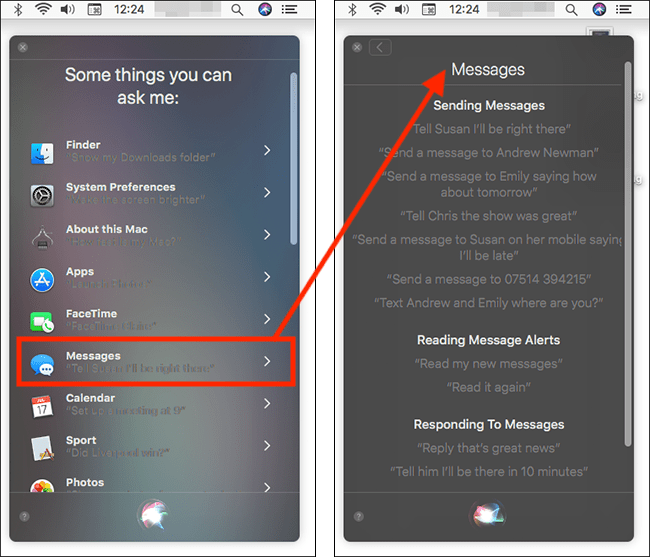This screenshot has width=650, height=557.
Task: Click the Reading Message Alerts heading
Action: [x=489, y=340]
